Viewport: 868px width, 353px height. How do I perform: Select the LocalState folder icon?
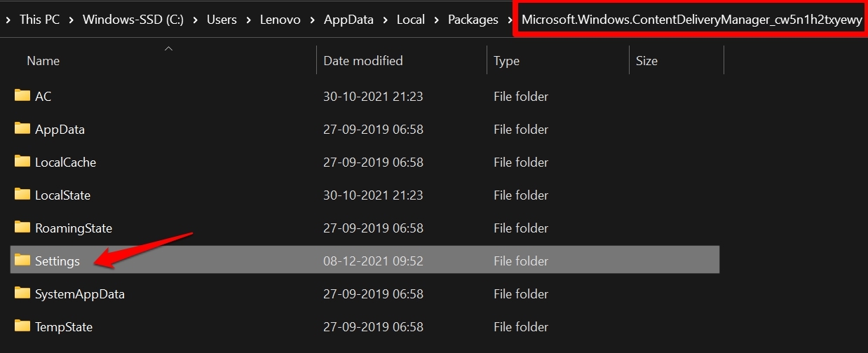point(22,195)
